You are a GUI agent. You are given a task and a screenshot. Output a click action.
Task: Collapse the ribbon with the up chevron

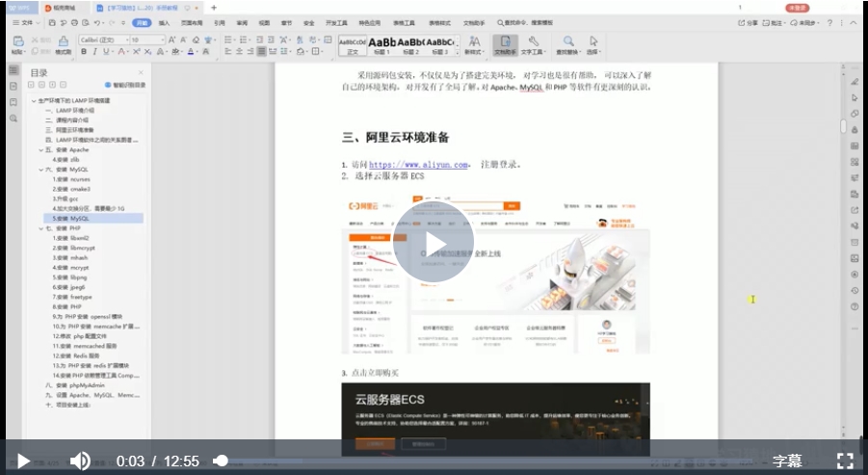854,23
